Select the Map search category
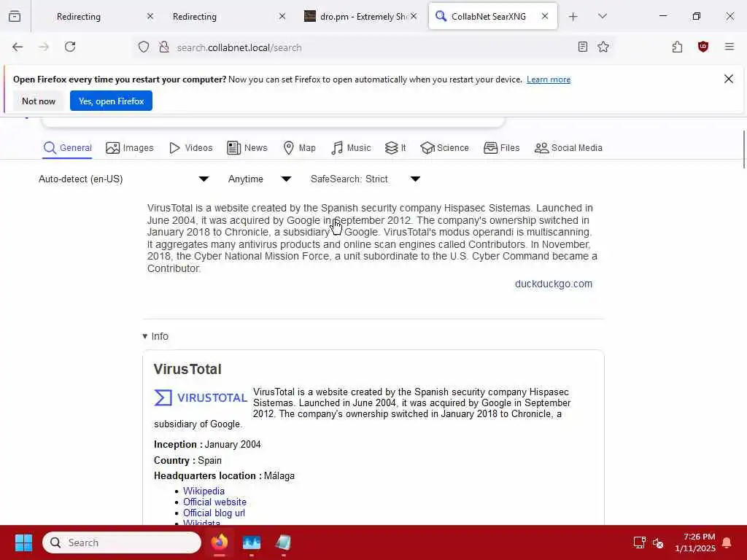Viewport: 747px width, 560px height. [299, 148]
